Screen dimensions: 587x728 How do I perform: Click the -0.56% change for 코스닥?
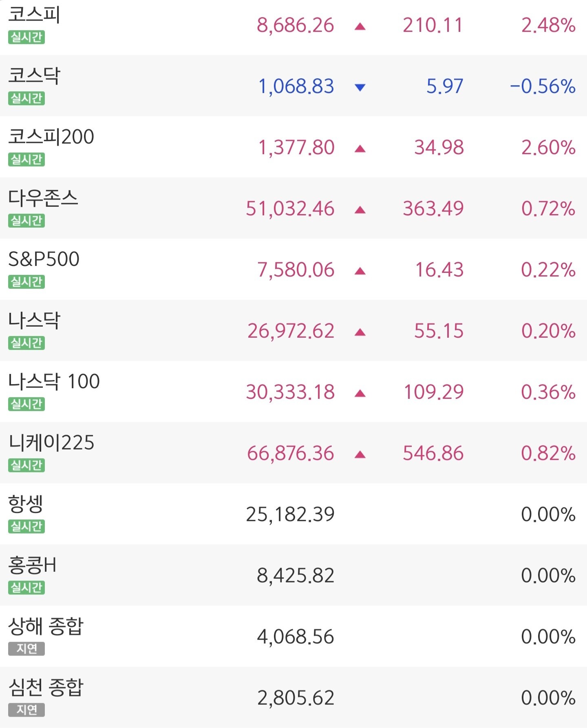click(x=543, y=86)
